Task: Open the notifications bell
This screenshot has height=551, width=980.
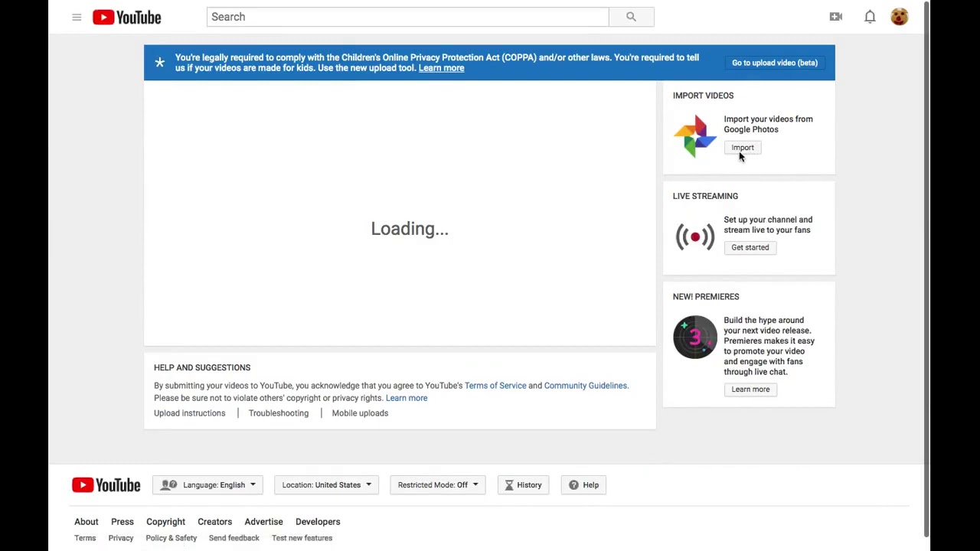Action: click(870, 17)
